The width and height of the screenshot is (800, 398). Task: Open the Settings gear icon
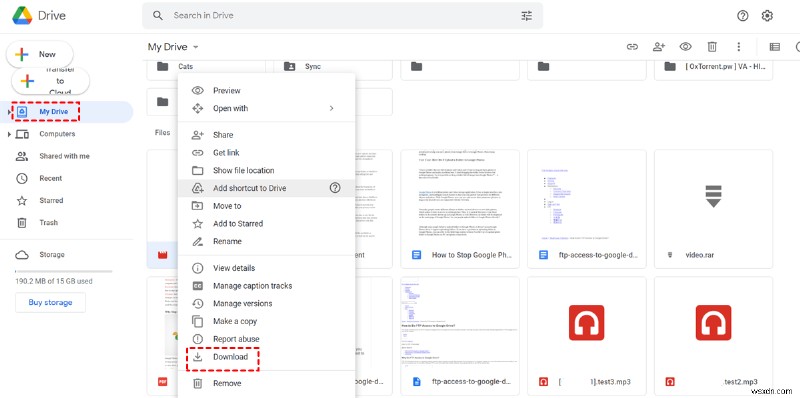767,16
